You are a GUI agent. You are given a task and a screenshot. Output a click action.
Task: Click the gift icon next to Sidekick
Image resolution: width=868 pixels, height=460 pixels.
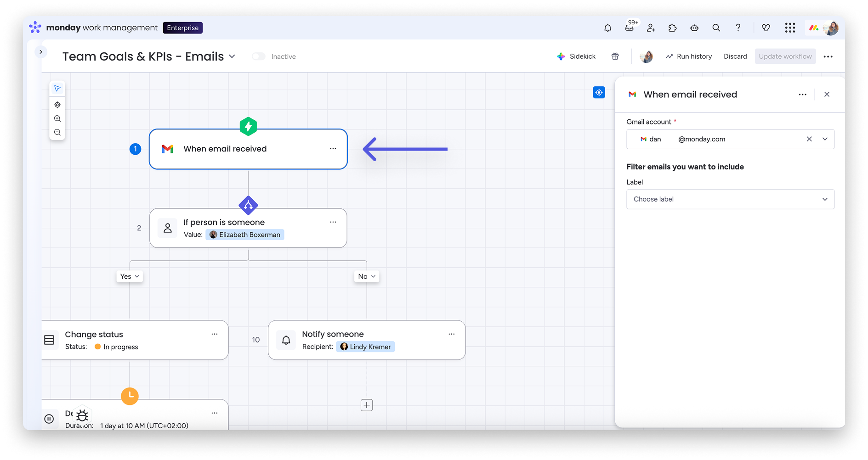pyautogui.click(x=615, y=56)
